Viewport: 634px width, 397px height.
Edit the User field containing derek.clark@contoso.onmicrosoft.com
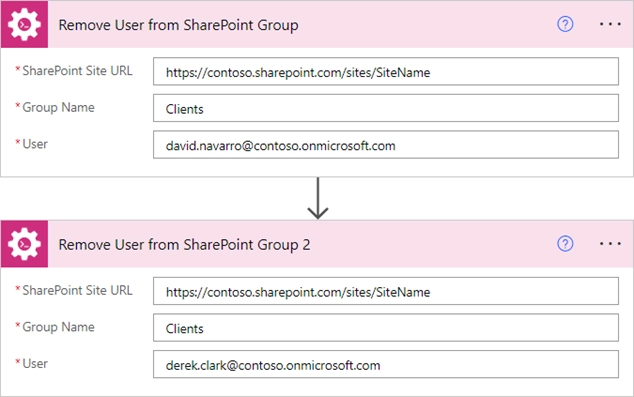point(386,364)
